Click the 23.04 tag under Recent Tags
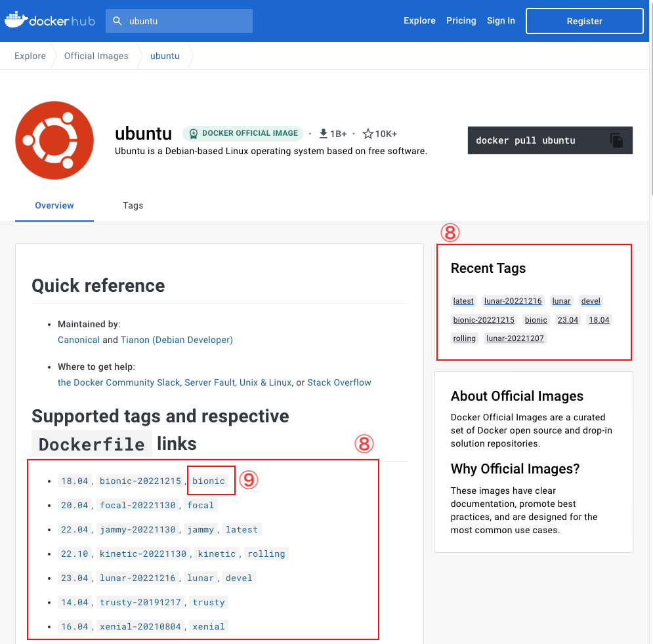653x644 pixels. click(x=568, y=320)
